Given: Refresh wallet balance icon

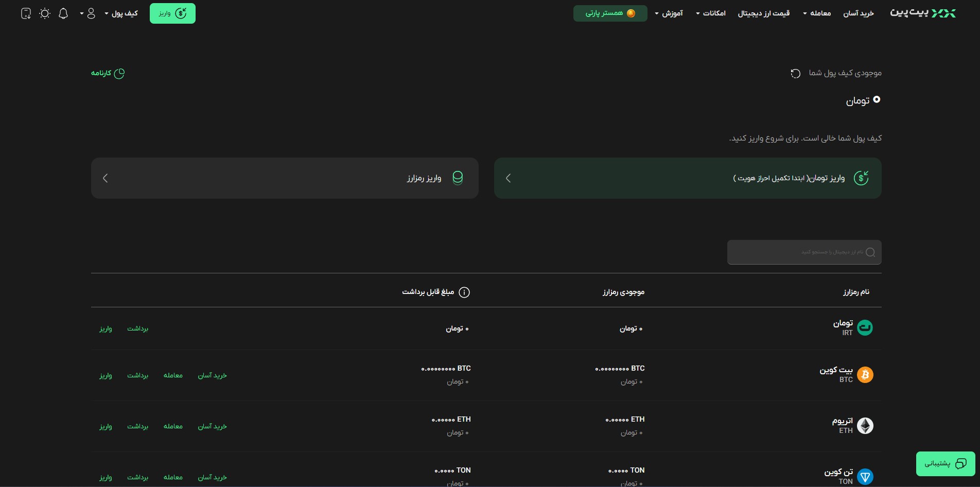Looking at the screenshot, I should 795,73.
